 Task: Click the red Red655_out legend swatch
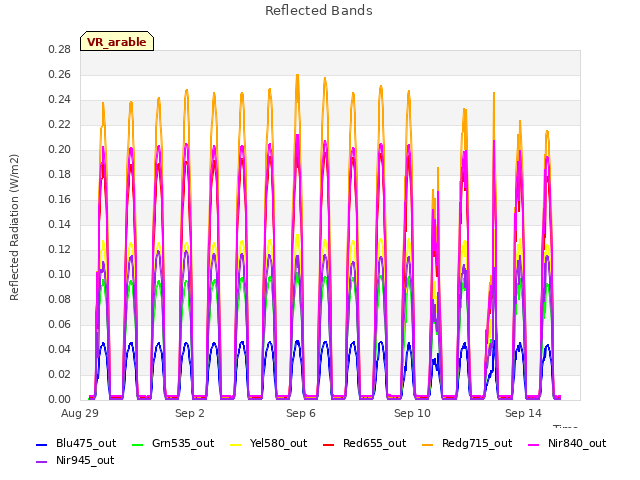[329, 444]
